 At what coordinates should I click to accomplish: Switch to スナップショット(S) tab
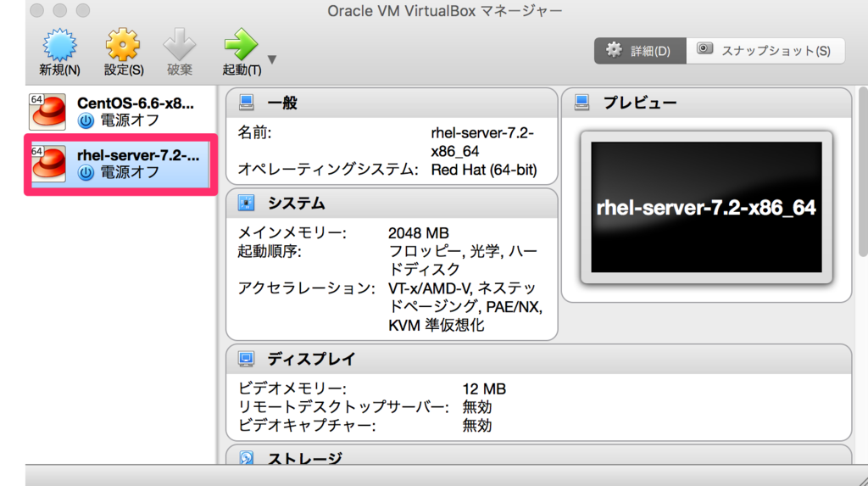[x=765, y=51]
